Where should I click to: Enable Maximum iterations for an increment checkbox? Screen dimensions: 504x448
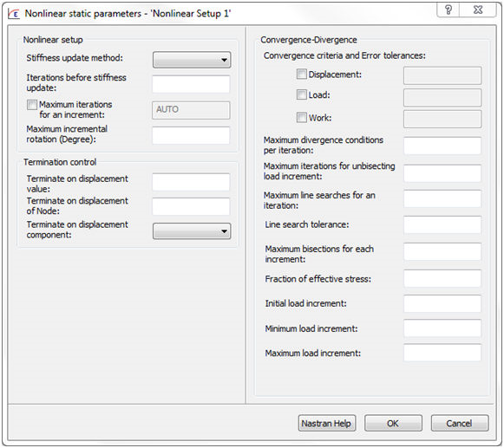(x=32, y=105)
